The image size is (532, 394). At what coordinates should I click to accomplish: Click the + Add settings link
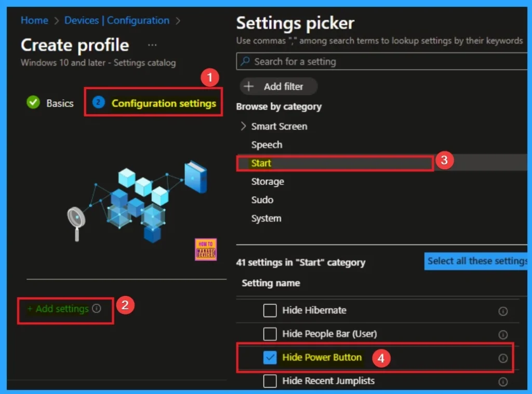(58, 308)
